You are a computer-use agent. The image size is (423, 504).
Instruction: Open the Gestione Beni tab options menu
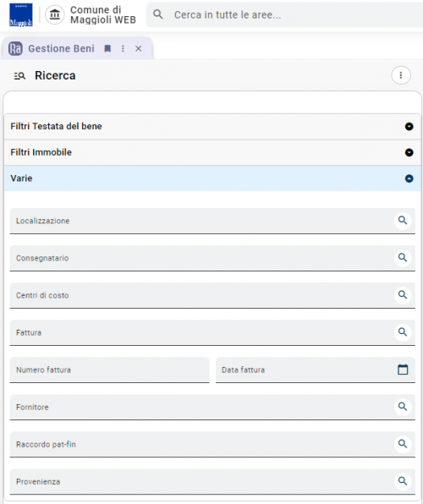123,48
